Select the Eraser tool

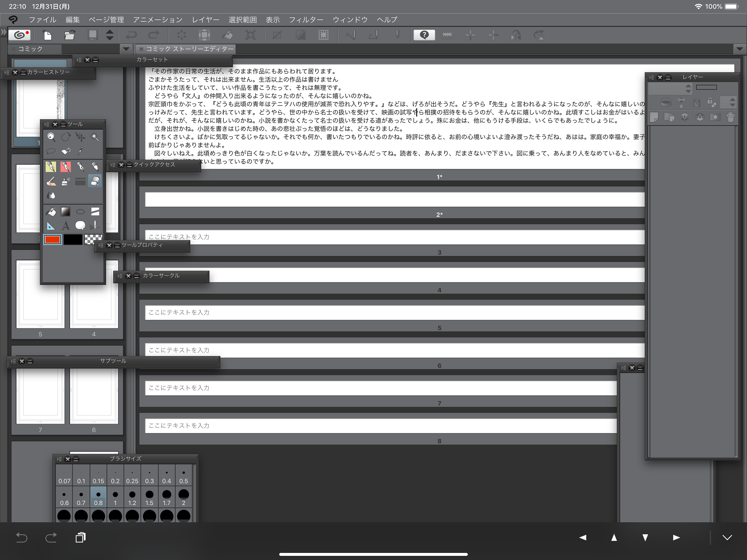click(x=95, y=181)
